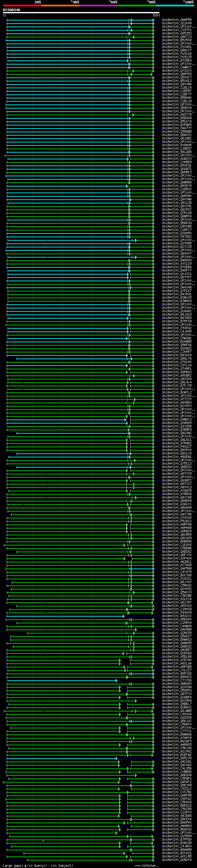Select the query name AV390346
Image resolution: width=197 pixels, height=868 pixels.
tap(11, 10)
